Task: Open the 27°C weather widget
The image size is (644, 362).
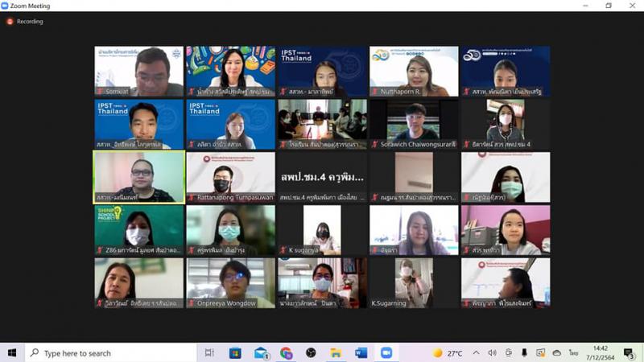Action: point(448,353)
